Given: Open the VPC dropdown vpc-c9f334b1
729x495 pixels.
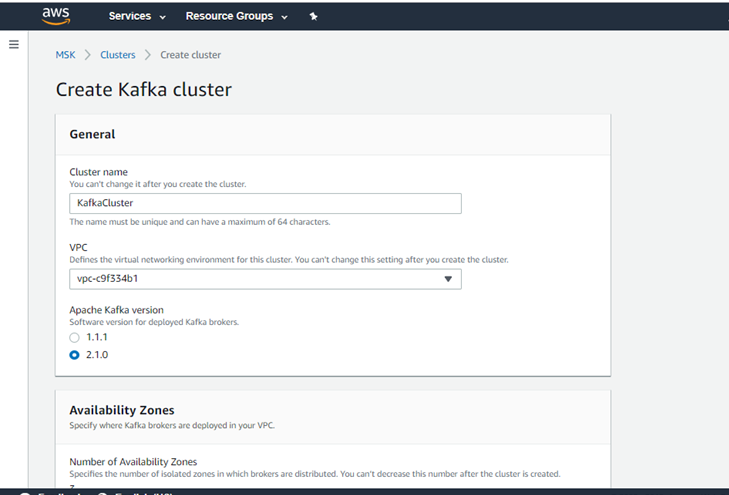Looking at the screenshot, I should tap(265, 279).
